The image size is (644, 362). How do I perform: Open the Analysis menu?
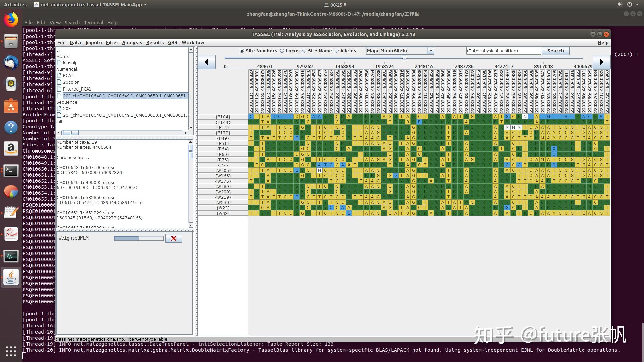(132, 43)
